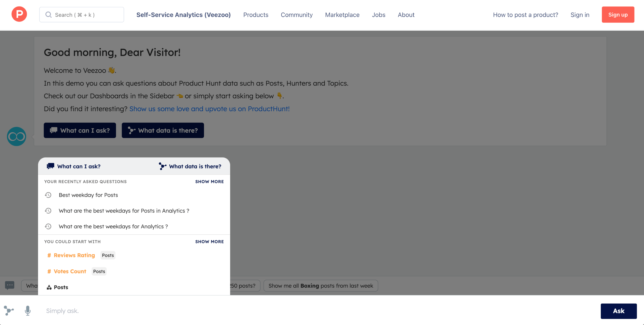Click the shapes icon next to Posts entity
Screen dimensions: 644x325
pyautogui.click(x=49, y=287)
